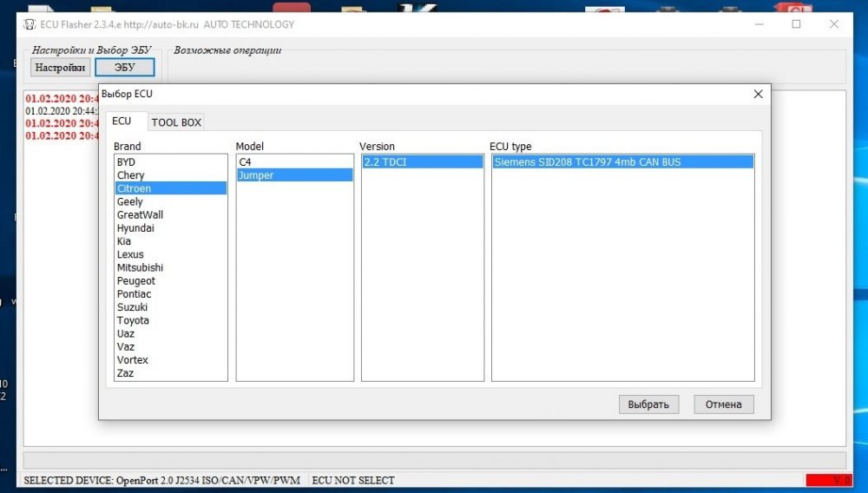The width and height of the screenshot is (868, 493).
Task: Choose Jumper model
Action: pos(294,175)
